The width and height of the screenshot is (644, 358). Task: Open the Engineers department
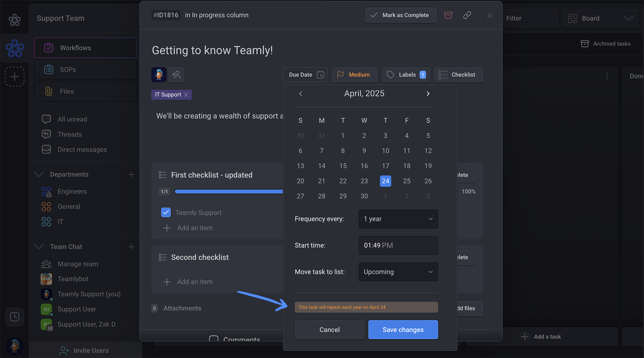[72, 191]
